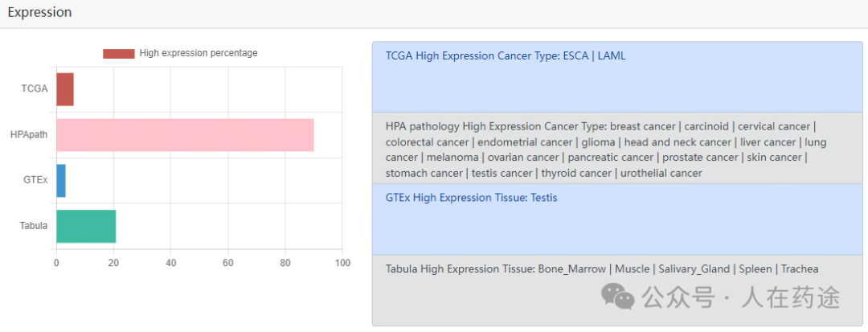This screenshot has height=332, width=868.
Task: Select the pink HPApath bar
Action: pos(185,135)
